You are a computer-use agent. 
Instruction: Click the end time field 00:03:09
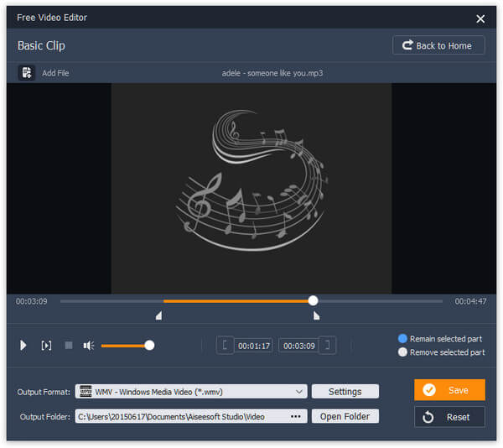click(298, 346)
